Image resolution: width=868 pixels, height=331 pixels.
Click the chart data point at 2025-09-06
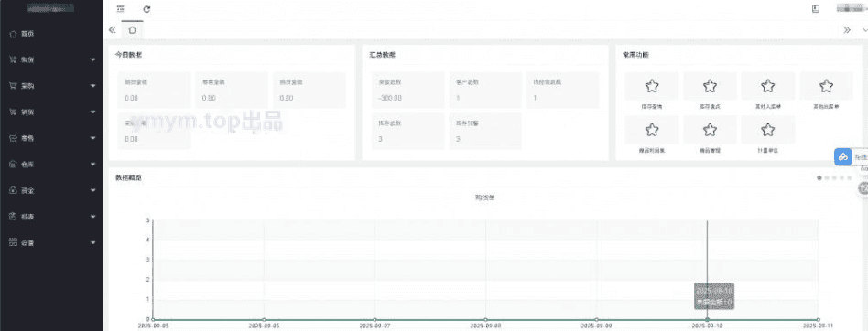[264, 319]
